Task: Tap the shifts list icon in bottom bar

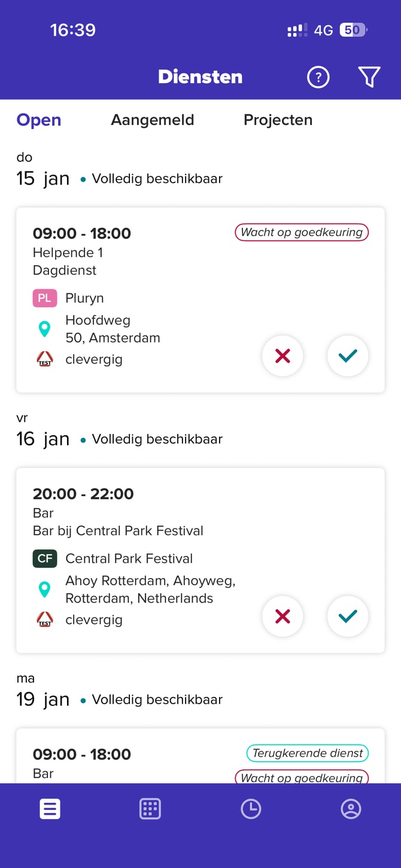Action: tap(50, 809)
